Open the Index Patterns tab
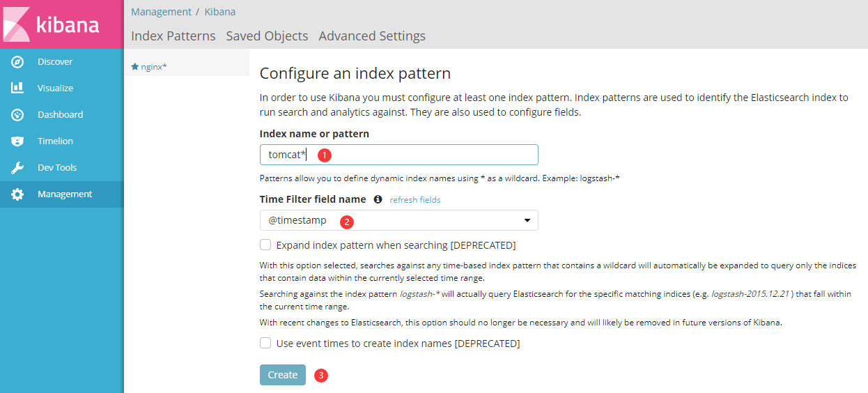Screen dimensions: 868x393 (x=173, y=36)
